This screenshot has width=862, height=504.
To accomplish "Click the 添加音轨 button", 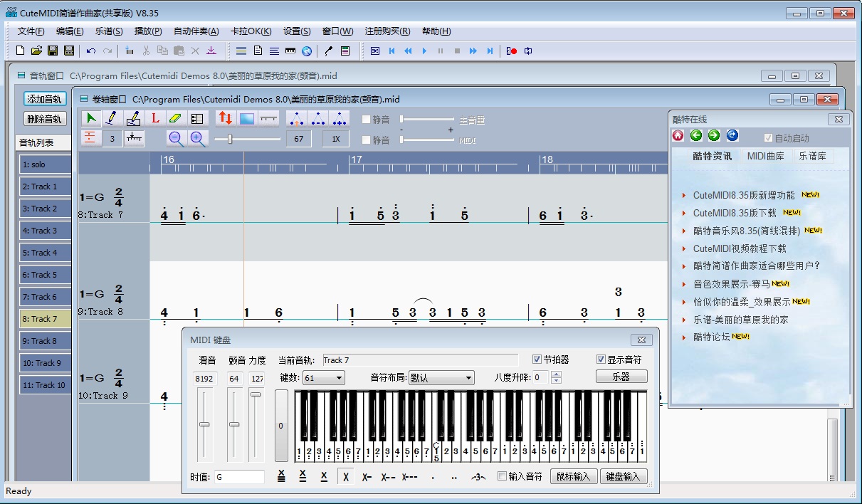I will tap(46, 99).
